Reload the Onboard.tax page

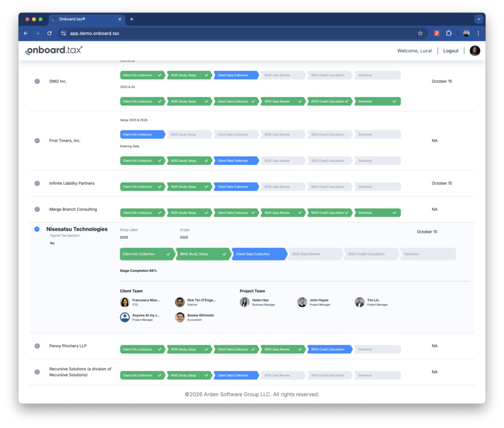pos(50,33)
